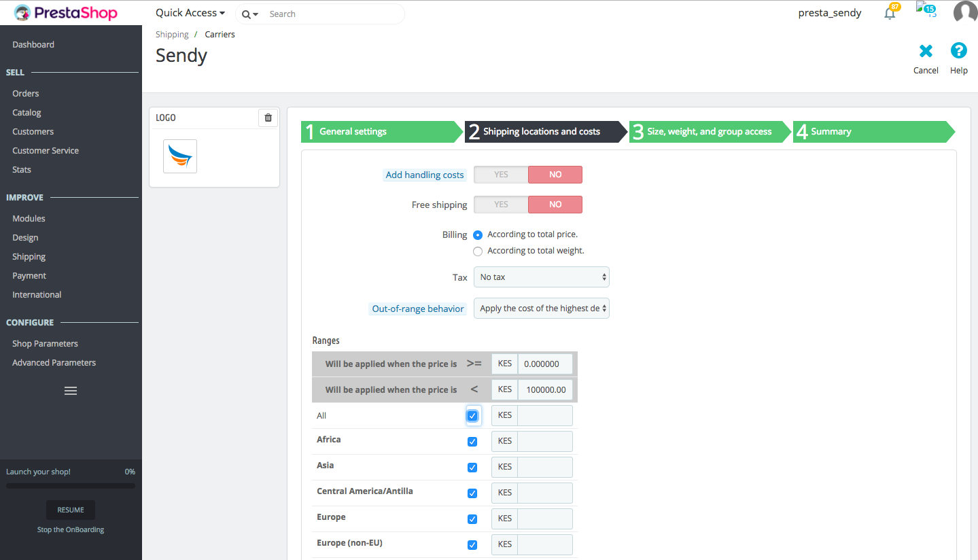Image resolution: width=978 pixels, height=560 pixels.
Task: Open Customers in the sidebar
Action: pyautogui.click(x=33, y=132)
